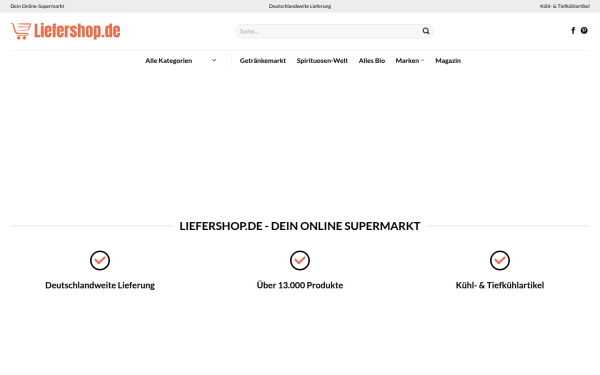Screen dimensions: 600x375
Task: Click top bar text Dein Online-Supermarkt
Action: pyautogui.click(x=37, y=6)
